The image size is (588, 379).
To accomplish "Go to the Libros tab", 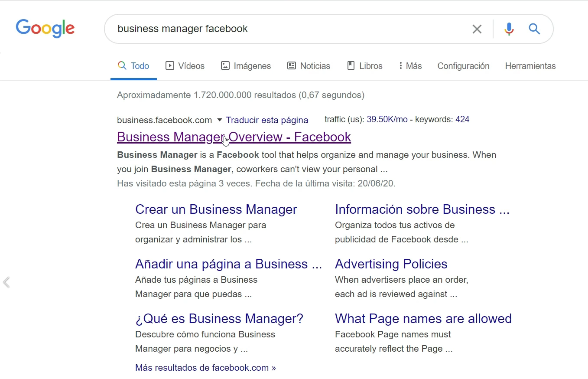I will 365,66.
